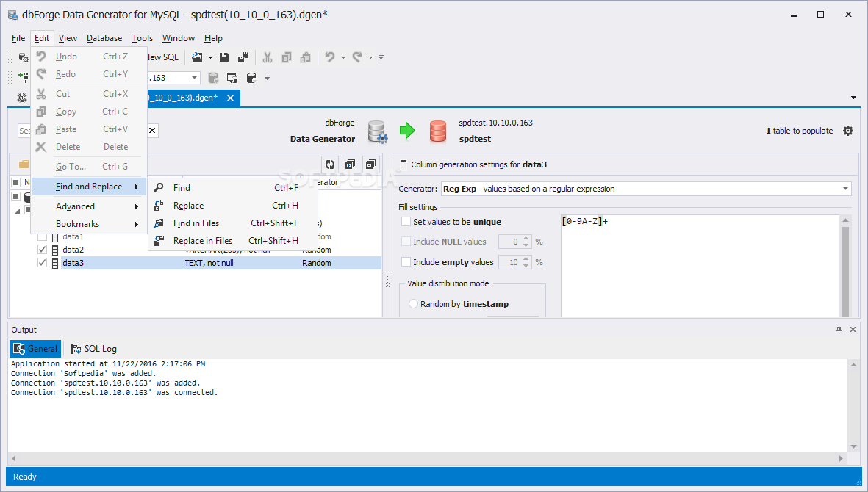Open the Undo history dropdown arrow
The height and width of the screenshot is (492, 868).
[343, 57]
